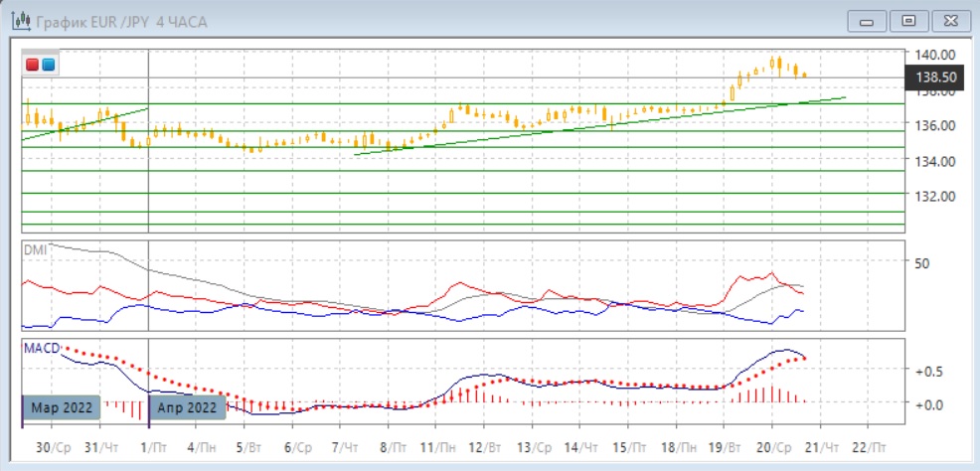
Task: Click the Апр 2022 month marker
Action: tap(188, 406)
